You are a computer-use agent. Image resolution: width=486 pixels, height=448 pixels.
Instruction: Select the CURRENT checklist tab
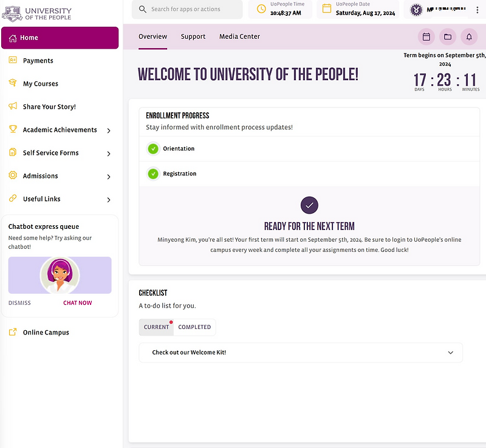[x=156, y=327]
